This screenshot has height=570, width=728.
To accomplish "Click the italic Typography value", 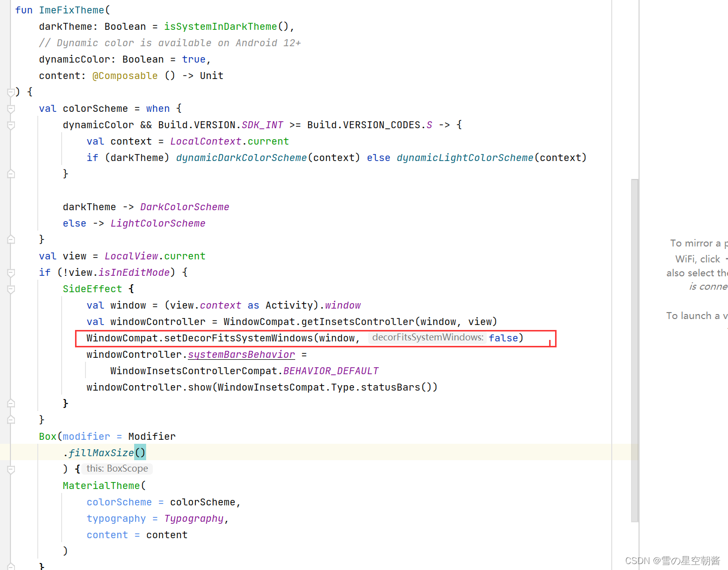I will pos(194,518).
